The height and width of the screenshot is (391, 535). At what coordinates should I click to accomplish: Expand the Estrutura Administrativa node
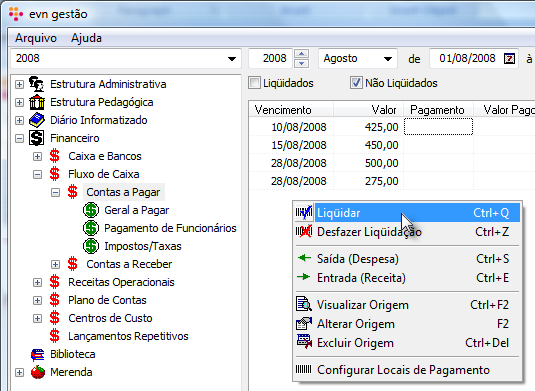click(x=19, y=84)
